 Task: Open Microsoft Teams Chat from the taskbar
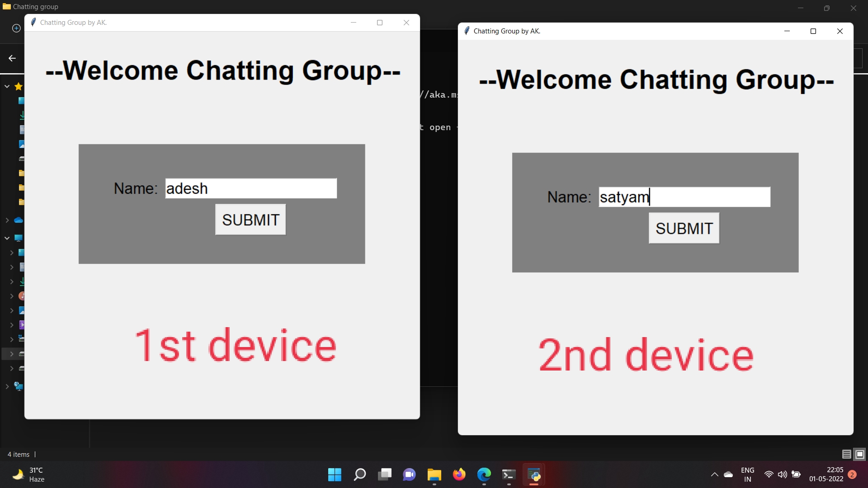(x=409, y=474)
